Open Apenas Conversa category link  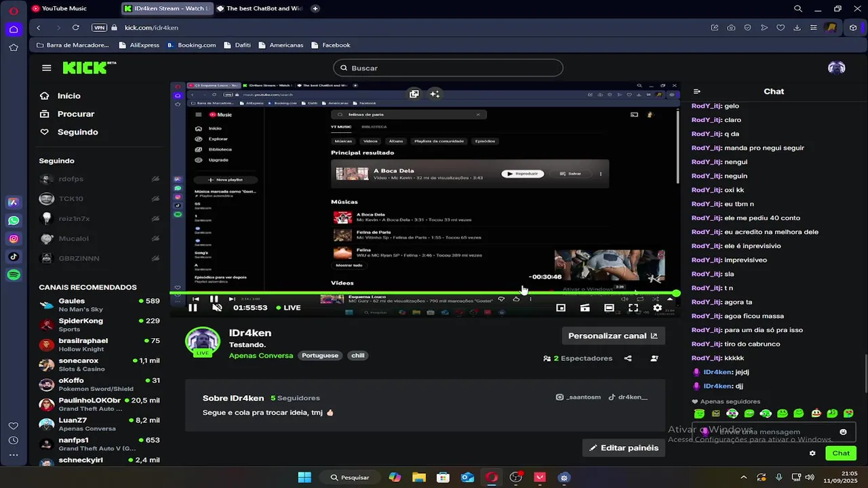(261, 355)
